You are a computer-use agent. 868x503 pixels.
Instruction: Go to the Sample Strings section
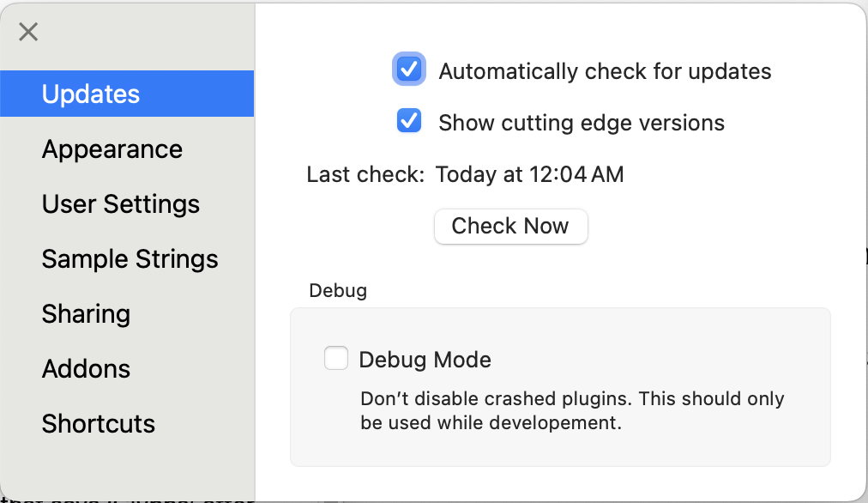130,259
